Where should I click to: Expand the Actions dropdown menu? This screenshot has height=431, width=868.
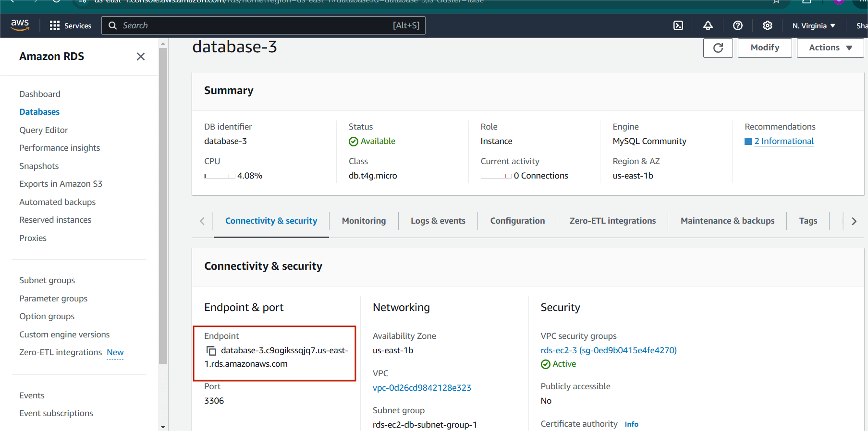click(831, 48)
